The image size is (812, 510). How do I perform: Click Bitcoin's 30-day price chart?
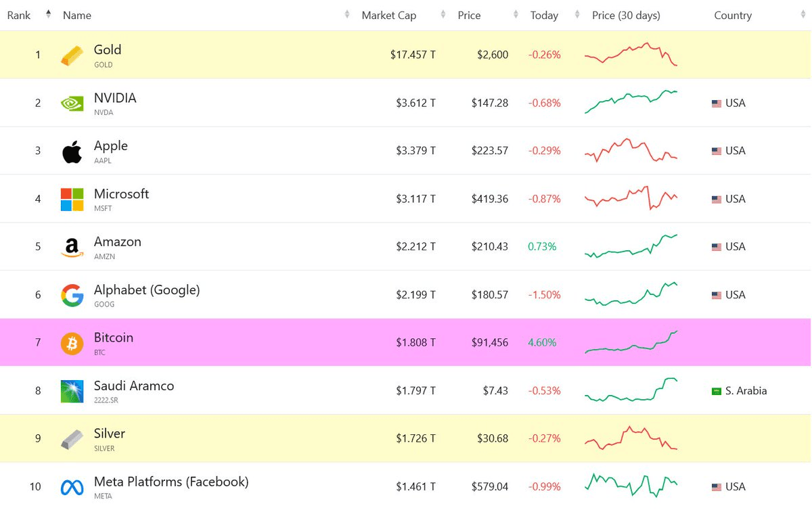point(631,342)
